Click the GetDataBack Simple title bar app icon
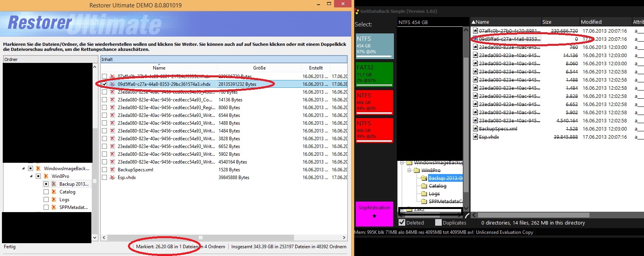This screenshot has width=644, height=256. tap(357, 11)
